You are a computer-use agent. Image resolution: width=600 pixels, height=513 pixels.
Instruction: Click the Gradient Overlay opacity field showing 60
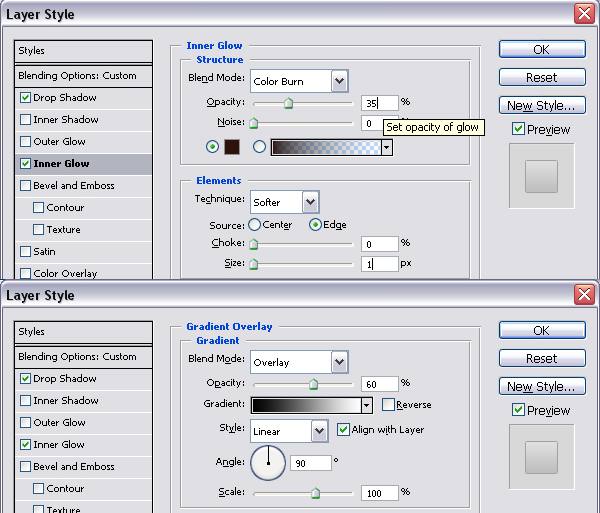pos(380,384)
